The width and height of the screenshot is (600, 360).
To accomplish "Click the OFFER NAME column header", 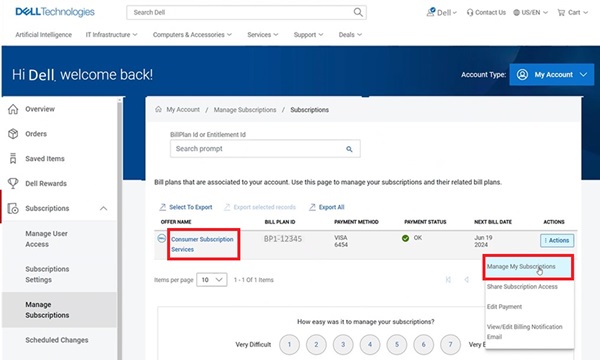I will click(176, 222).
